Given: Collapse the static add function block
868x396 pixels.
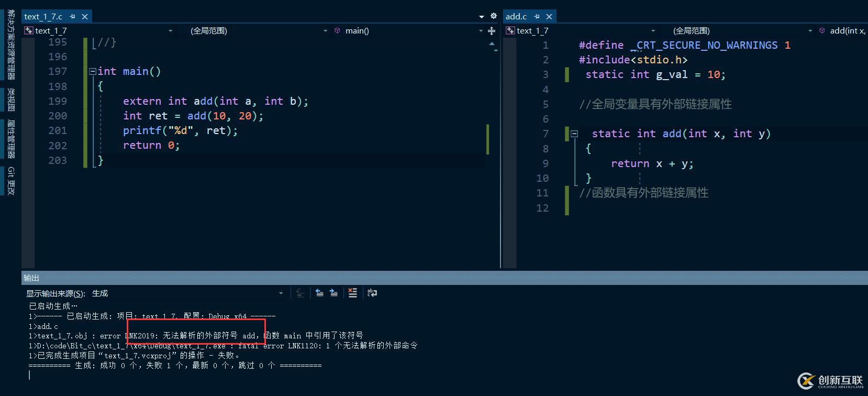Looking at the screenshot, I should [x=574, y=134].
